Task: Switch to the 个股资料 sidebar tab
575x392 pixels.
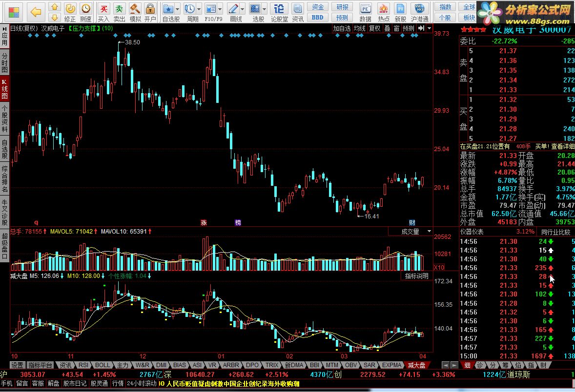Action: pos(4,118)
